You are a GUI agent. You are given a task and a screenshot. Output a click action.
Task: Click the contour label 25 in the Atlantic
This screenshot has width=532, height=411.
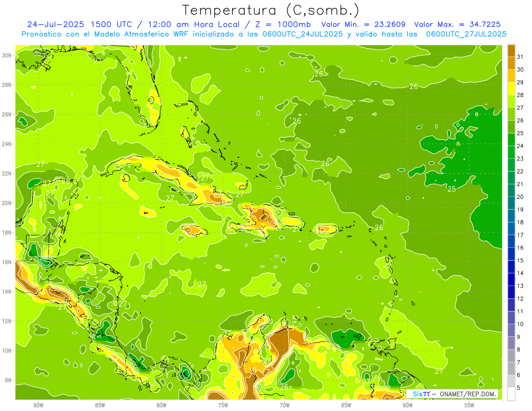[x=452, y=189]
